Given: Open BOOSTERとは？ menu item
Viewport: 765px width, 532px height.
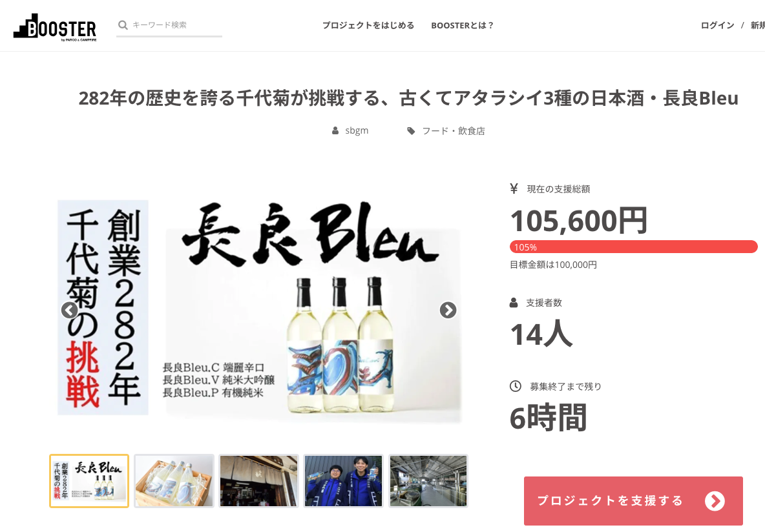Looking at the screenshot, I should [462, 25].
